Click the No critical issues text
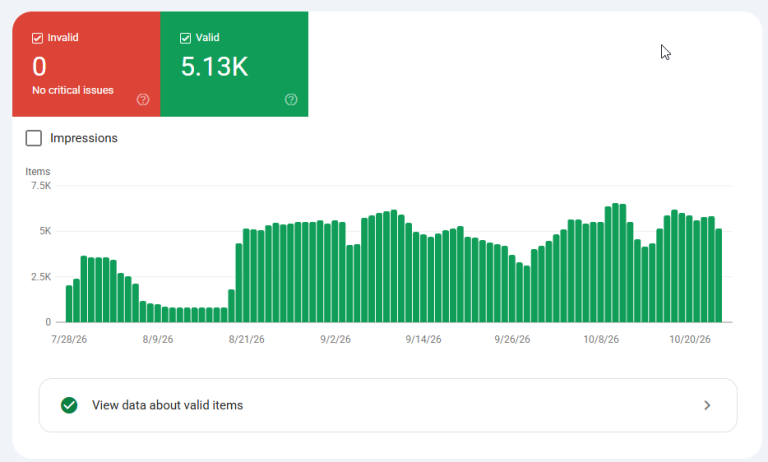Viewport: 768px width, 462px height. [72, 90]
